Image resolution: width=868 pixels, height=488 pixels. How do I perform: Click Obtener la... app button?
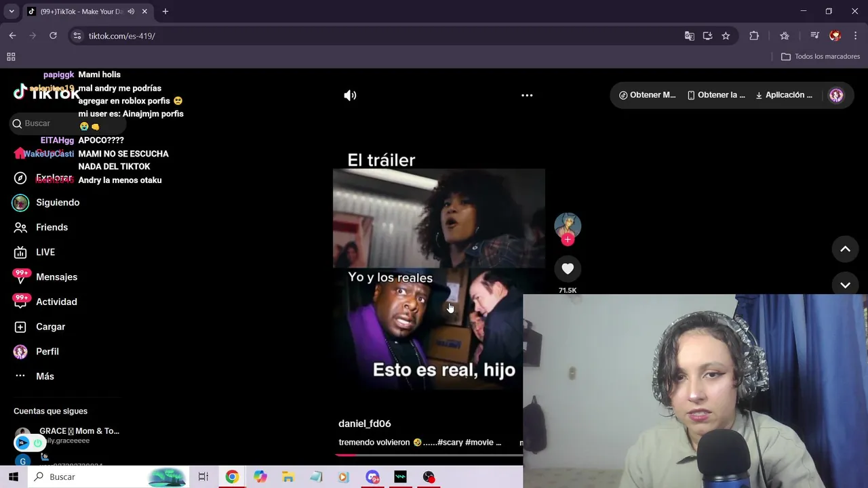tap(716, 96)
